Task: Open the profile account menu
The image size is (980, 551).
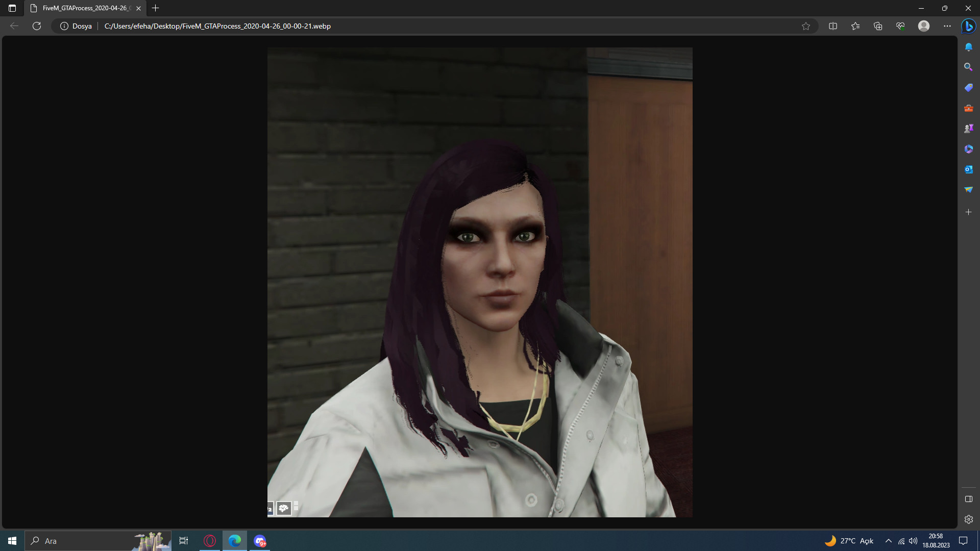Action: (924, 26)
